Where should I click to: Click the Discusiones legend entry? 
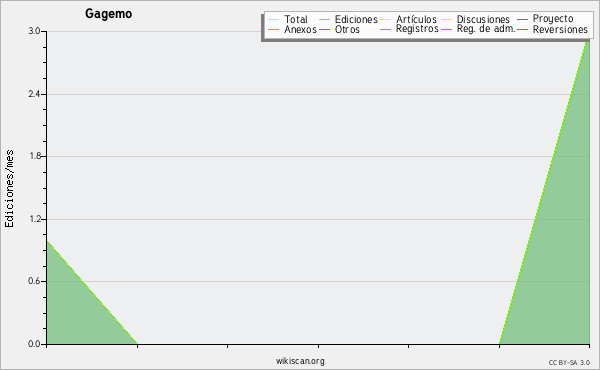click(x=476, y=19)
